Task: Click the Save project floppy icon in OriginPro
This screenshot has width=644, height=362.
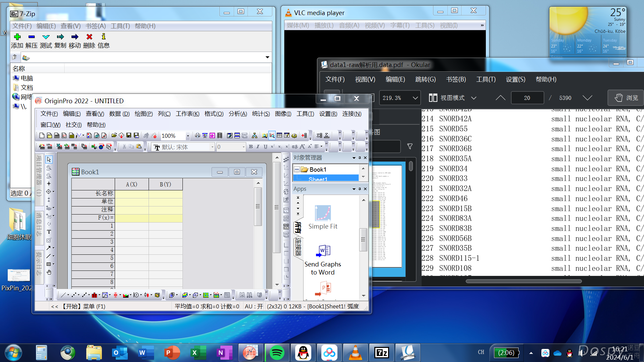Action: 129,135
